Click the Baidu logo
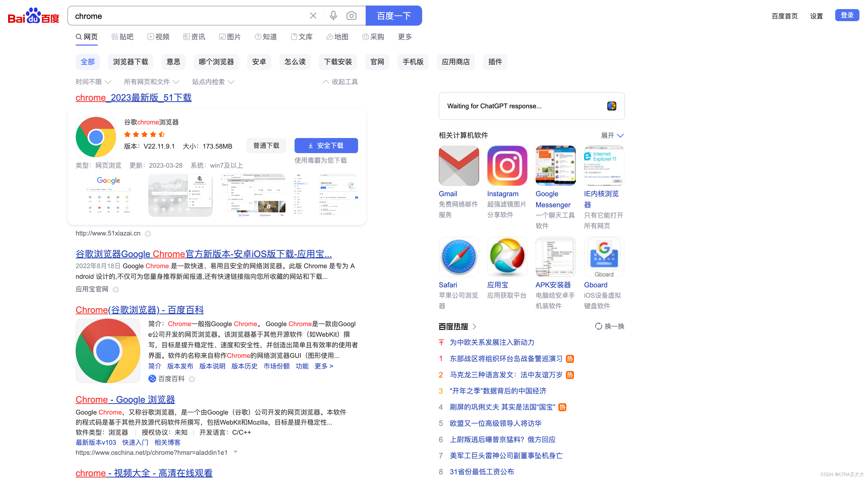The image size is (868, 479). [x=33, y=16]
